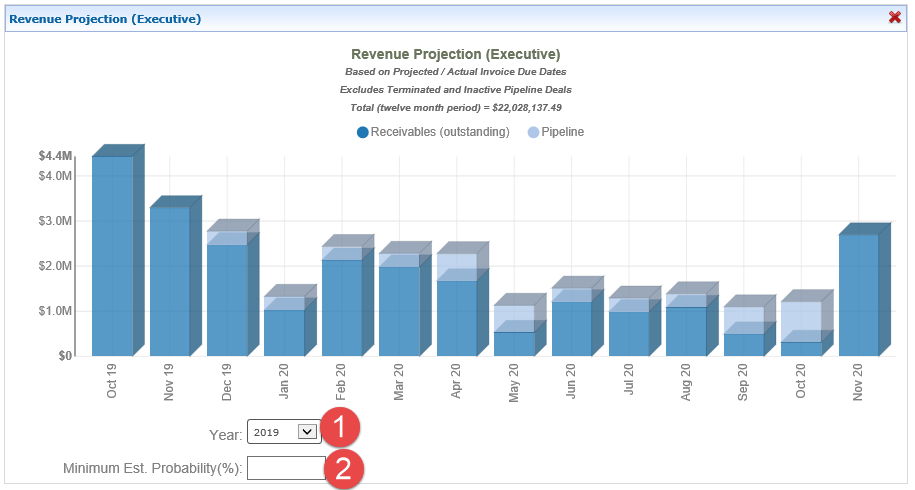
Task: Select the Apr 20 pipeline bar segment
Action: pyautogui.click(x=456, y=268)
